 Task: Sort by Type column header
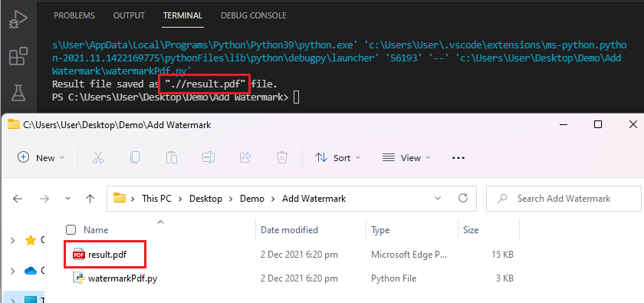pyautogui.click(x=380, y=230)
